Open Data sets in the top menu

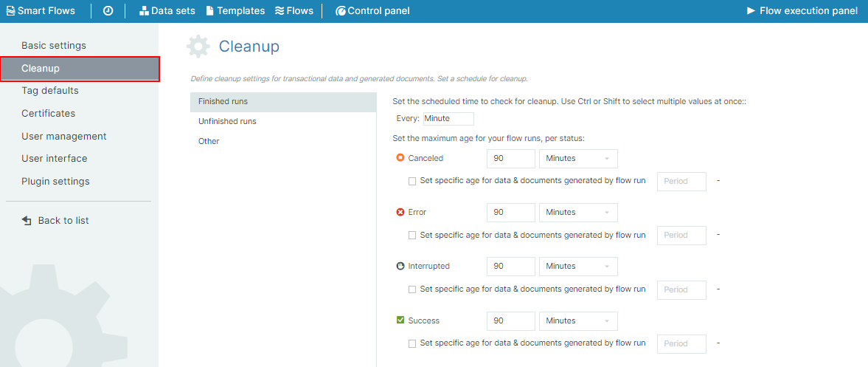(167, 10)
